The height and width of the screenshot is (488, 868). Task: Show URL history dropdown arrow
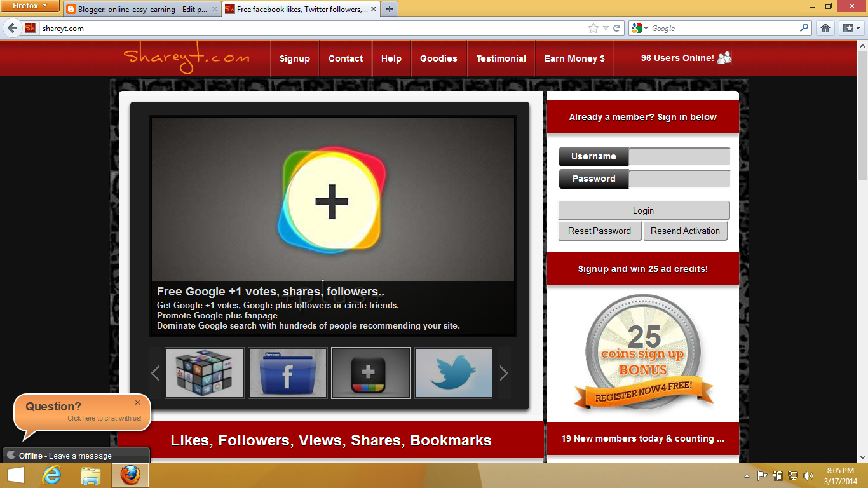[x=606, y=28]
